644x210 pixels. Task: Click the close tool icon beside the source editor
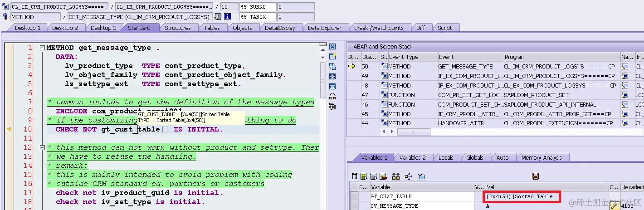(x=332, y=47)
